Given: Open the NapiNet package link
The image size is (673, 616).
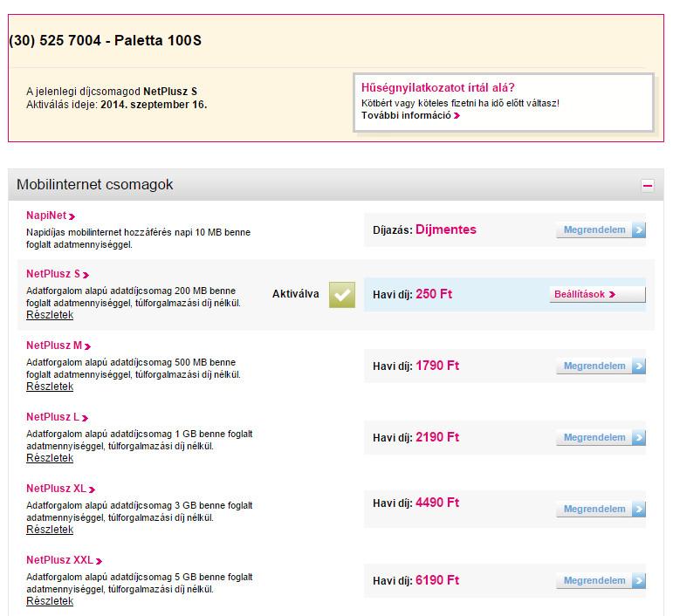Looking at the screenshot, I should (x=51, y=216).
